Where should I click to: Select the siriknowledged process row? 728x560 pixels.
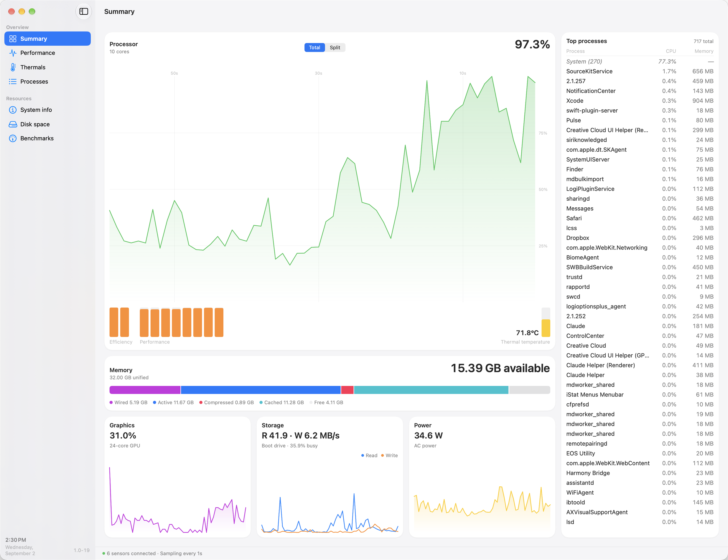coord(640,140)
